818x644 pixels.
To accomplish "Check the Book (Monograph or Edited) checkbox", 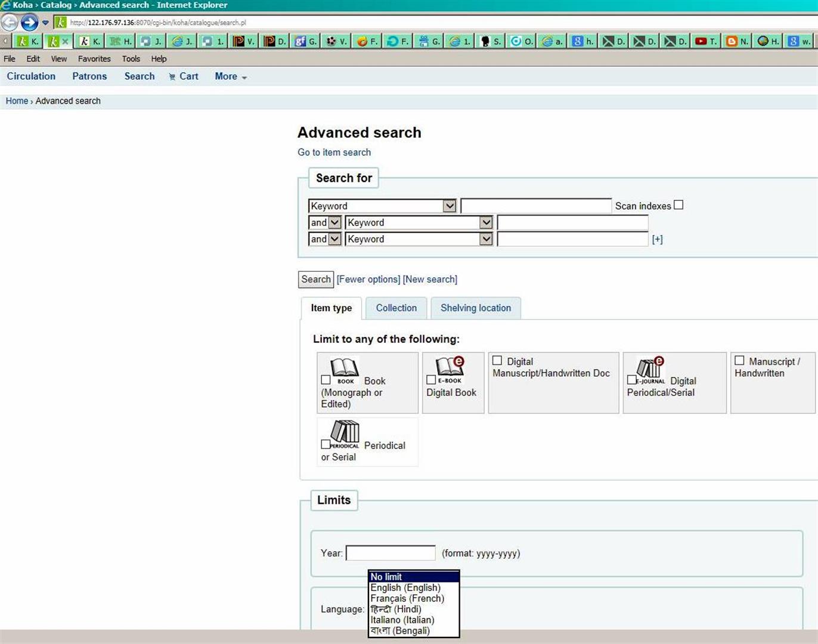I will click(x=326, y=380).
